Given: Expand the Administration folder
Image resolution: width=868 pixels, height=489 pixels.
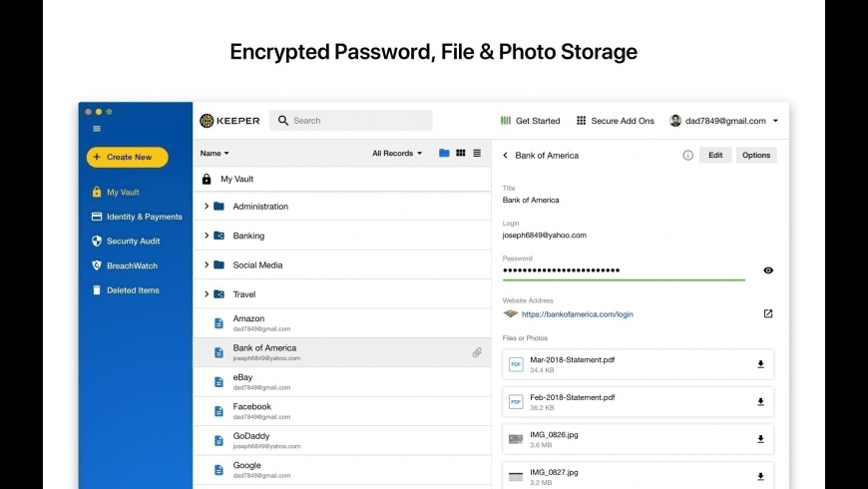Looking at the screenshot, I should (x=207, y=207).
